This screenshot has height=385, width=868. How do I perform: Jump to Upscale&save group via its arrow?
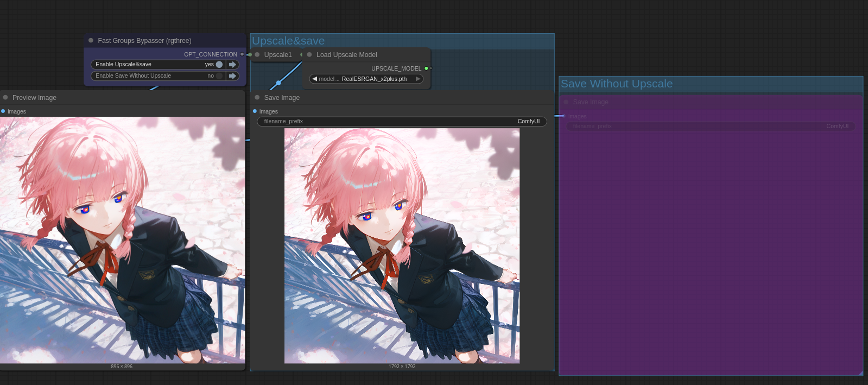[233, 64]
